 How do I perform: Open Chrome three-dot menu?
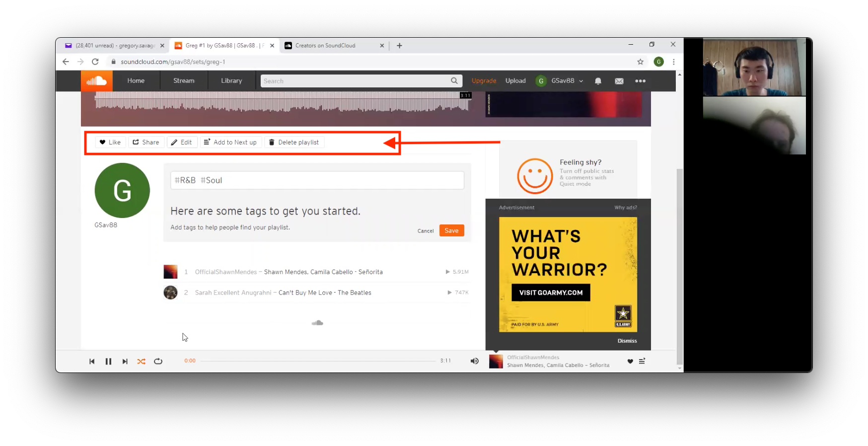tap(674, 62)
